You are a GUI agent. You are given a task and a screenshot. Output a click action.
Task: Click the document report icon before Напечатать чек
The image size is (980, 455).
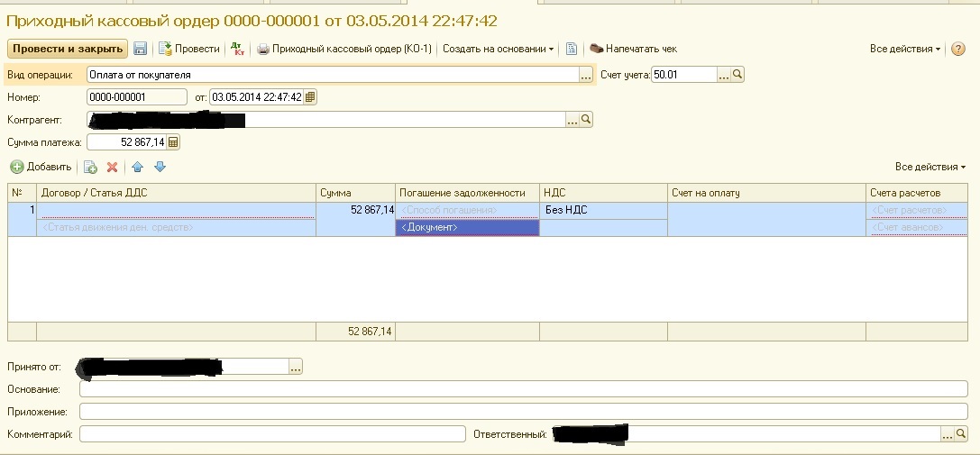coord(571,50)
